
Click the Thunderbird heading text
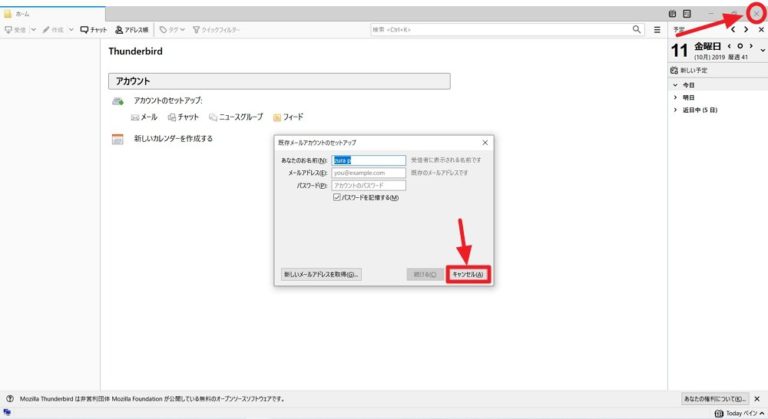(136, 51)
